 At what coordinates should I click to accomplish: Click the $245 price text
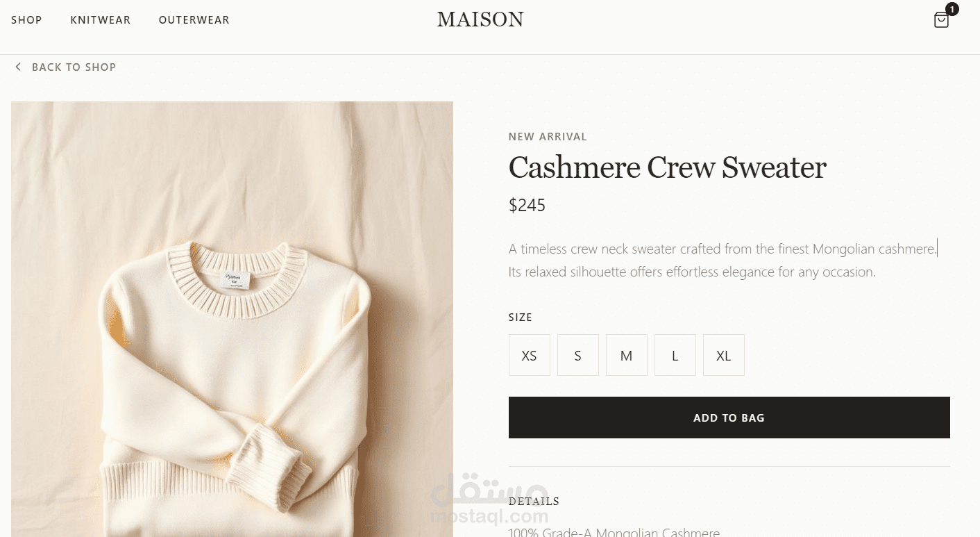point(527,205)
